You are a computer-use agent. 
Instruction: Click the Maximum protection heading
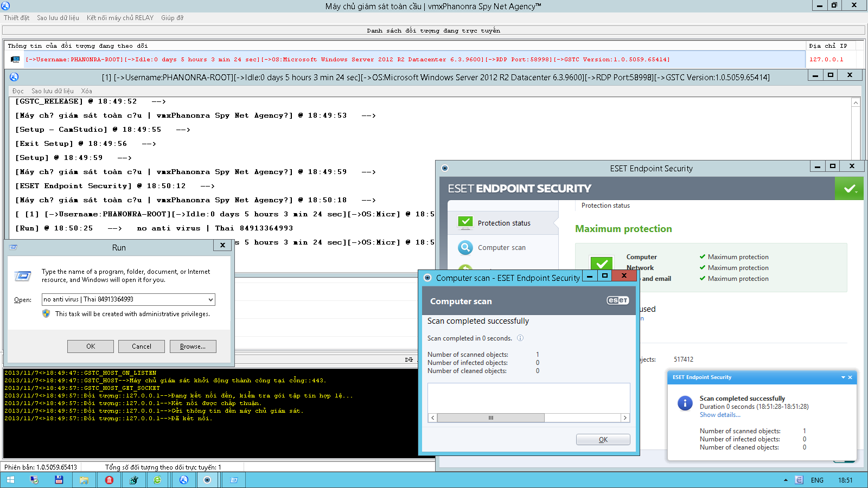click(623, 229)
